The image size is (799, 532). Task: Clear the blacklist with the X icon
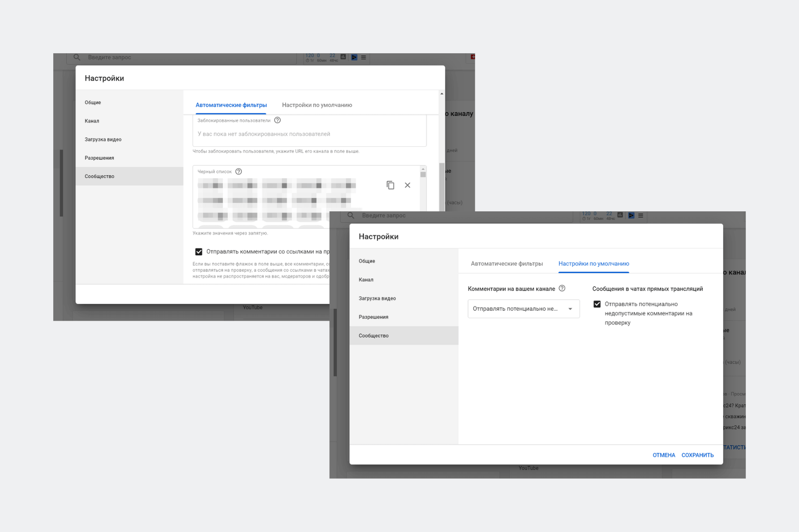coord(408,185)
